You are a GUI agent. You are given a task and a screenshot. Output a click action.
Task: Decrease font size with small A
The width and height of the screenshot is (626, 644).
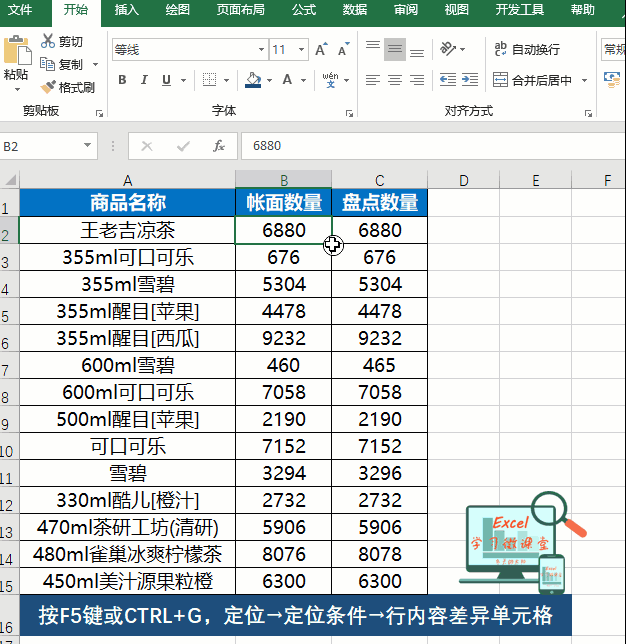click(x=344, y=49)
